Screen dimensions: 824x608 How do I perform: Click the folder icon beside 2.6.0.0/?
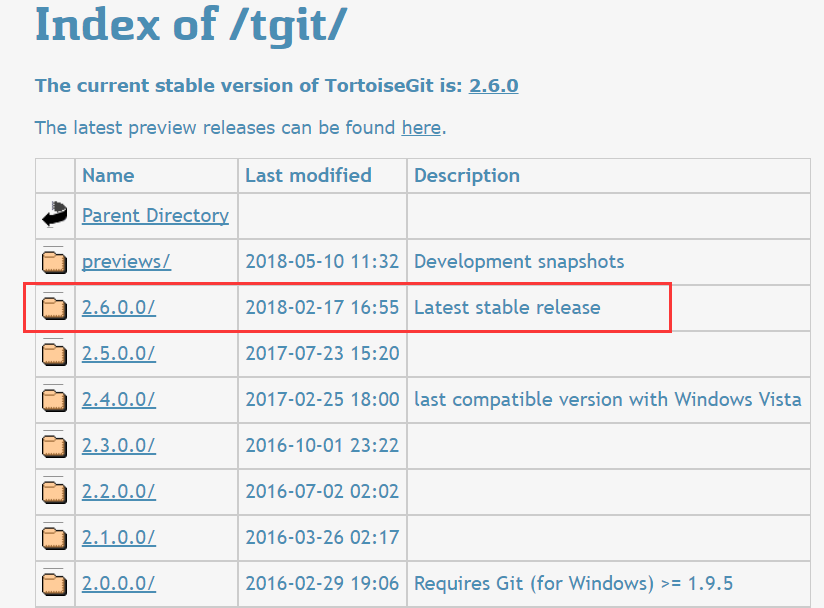54,308
